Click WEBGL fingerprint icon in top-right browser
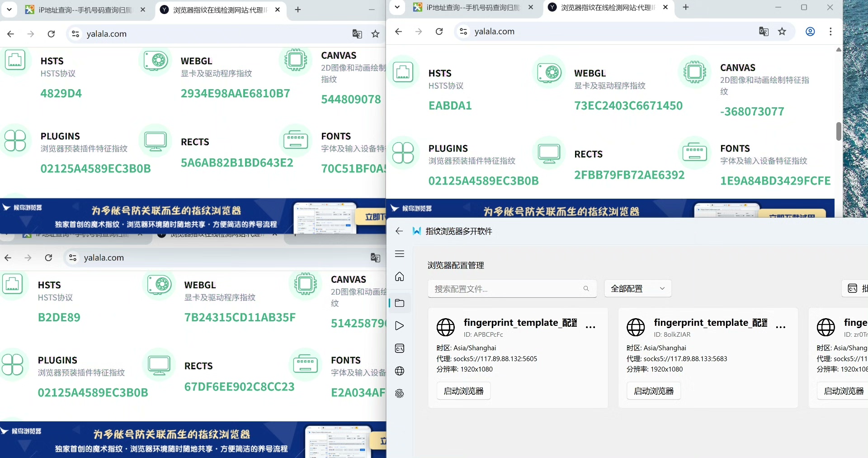This screenshot has height=458, width=868. click(x=549, y=72)
